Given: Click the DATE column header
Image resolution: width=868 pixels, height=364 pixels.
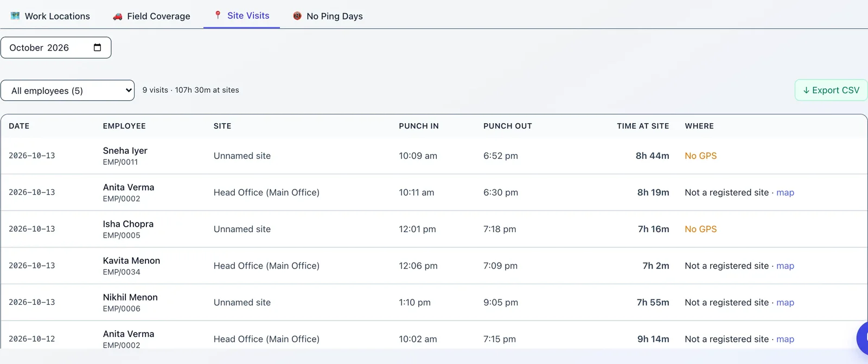Looking at the screenshot, I should (19, 126).
